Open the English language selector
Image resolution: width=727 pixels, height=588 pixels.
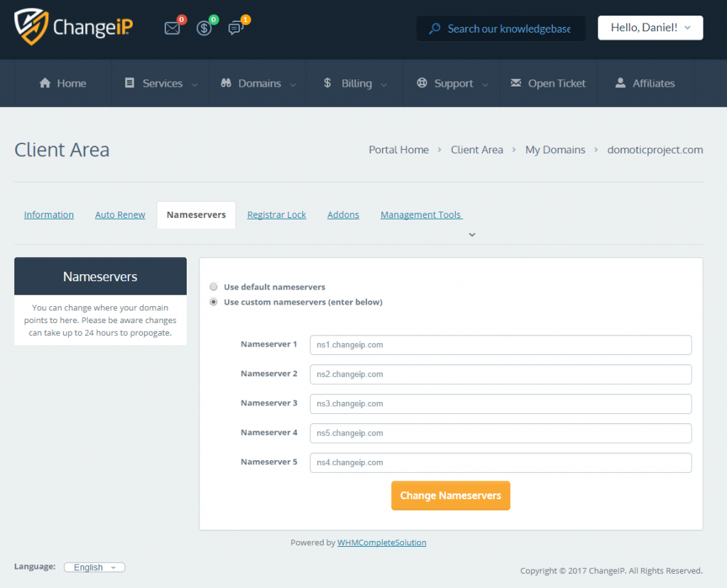coord(94,567)
